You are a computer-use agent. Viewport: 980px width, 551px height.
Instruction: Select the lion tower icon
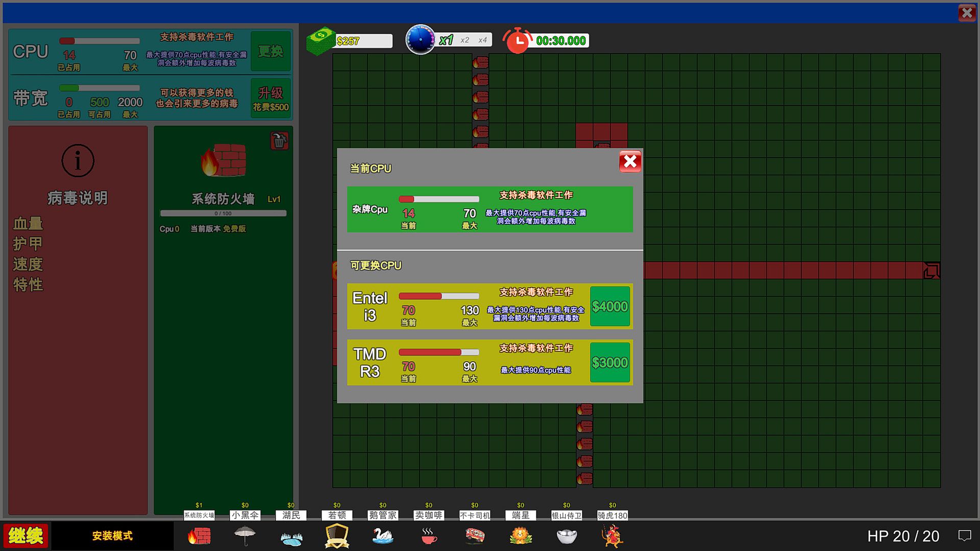click(x=521, y=536)
